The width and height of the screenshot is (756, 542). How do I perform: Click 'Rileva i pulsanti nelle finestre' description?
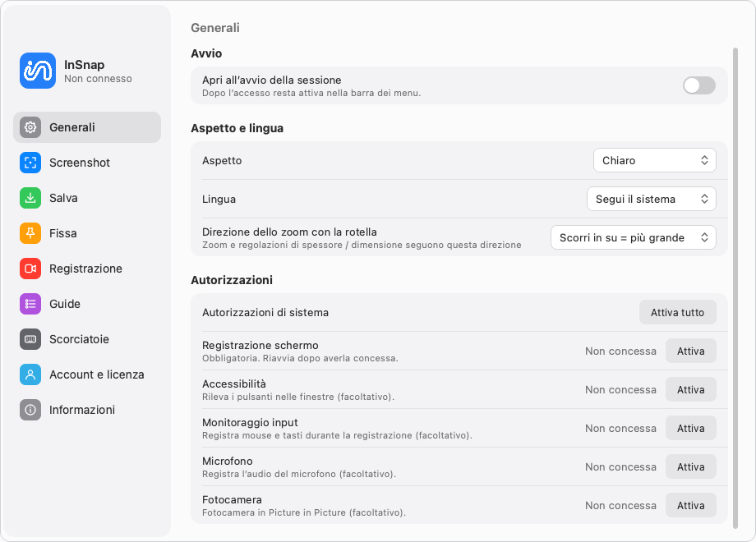click(298, 397)
